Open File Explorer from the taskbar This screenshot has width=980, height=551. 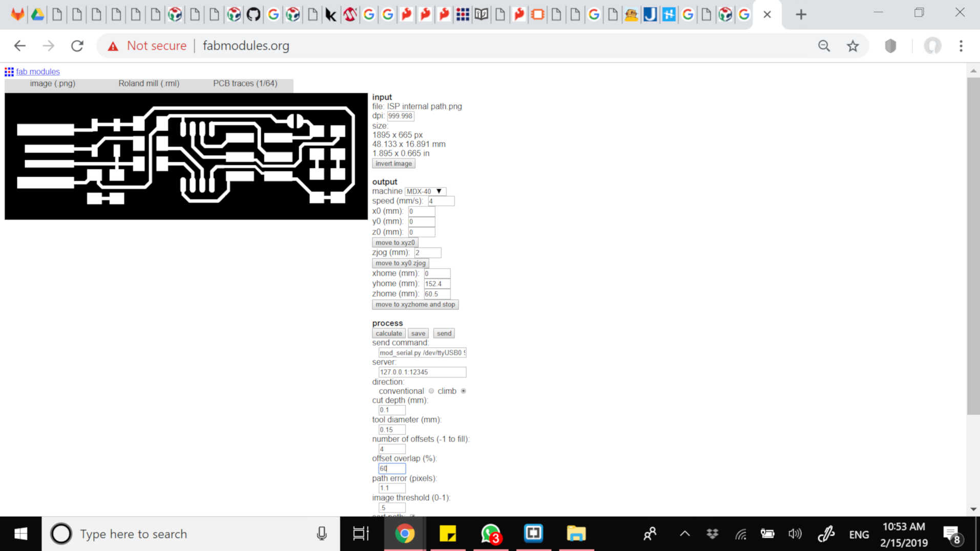(576, 534)
